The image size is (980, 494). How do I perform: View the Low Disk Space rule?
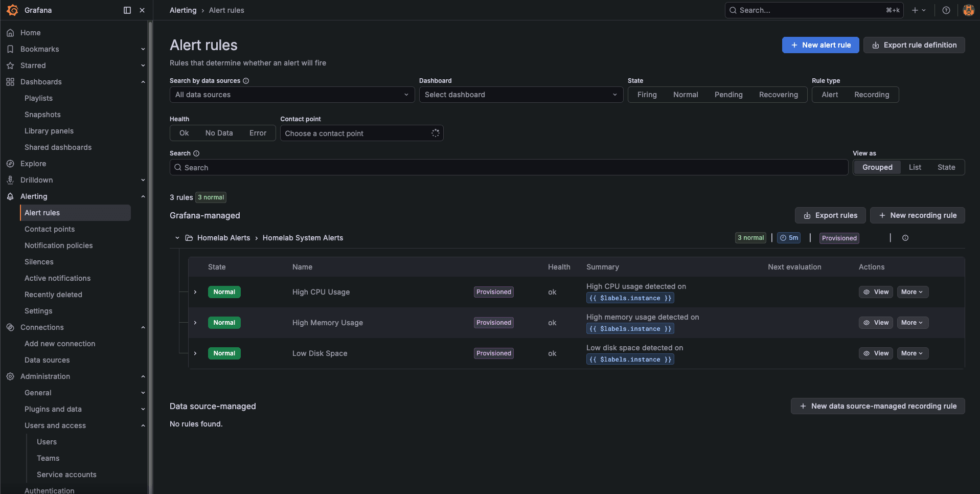coord(876,353)
